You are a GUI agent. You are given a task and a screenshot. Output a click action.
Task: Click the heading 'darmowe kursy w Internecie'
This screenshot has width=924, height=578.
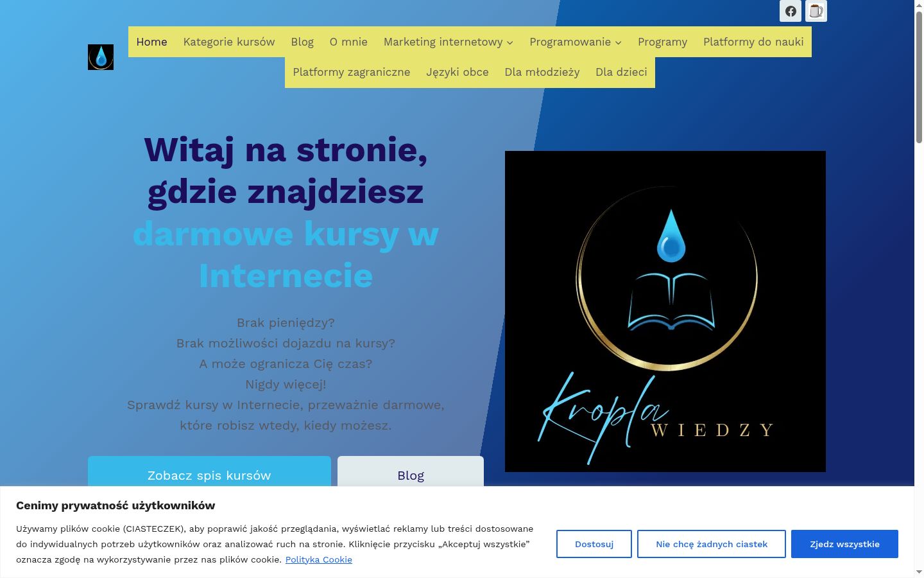[x=286, y=254]
